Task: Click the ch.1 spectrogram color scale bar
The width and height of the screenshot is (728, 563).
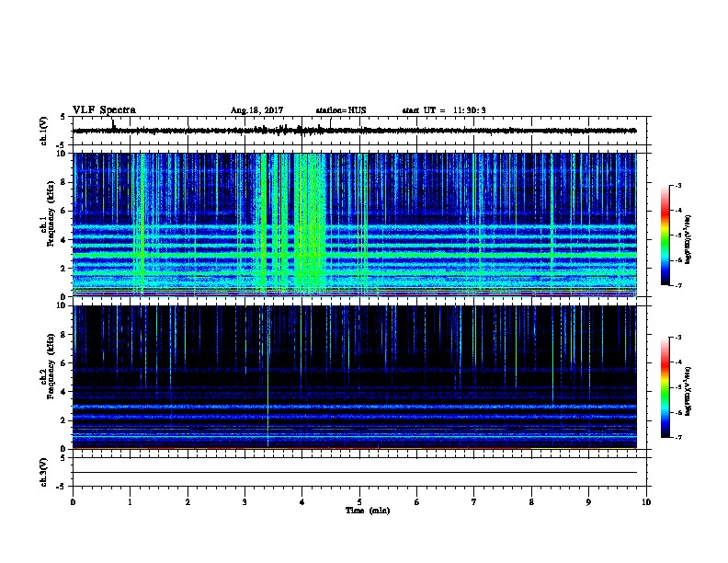Action: coord(665,236)
